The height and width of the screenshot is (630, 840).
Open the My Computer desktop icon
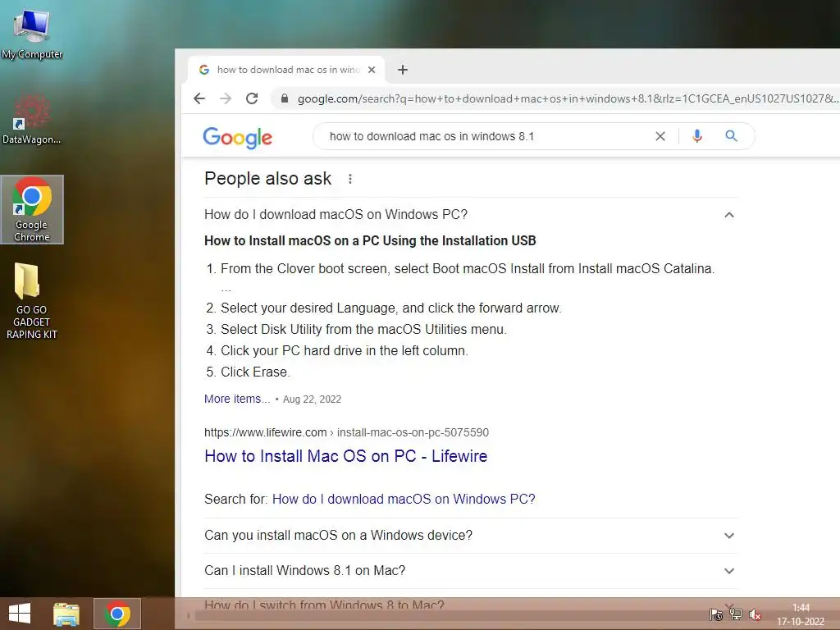click(32, 33)
